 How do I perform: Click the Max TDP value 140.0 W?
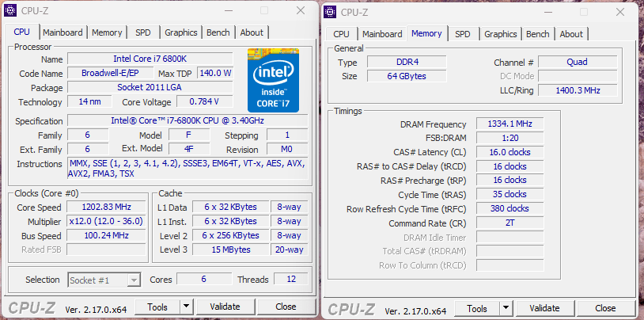[215, 73]
